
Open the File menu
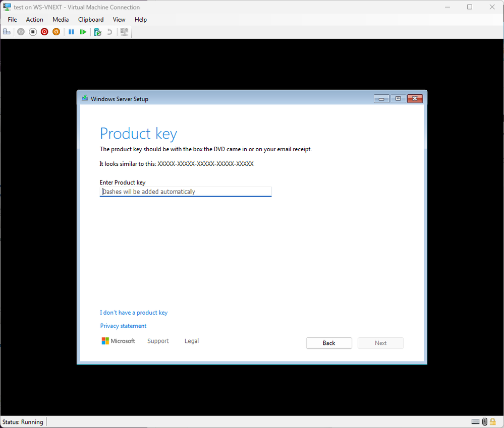(12, 20)
